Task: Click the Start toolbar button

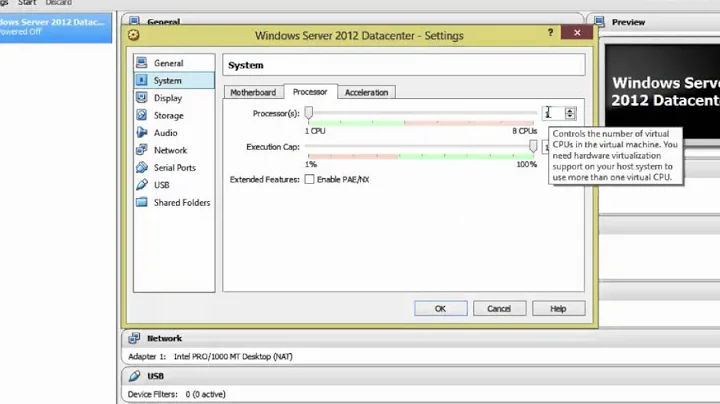Action: [x=27, y=3]
